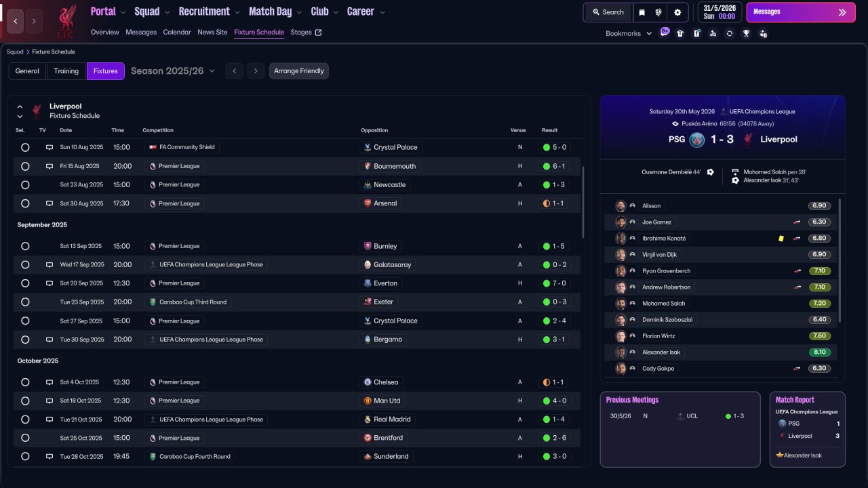Open the trophy shortcut icon
This screenshot has height=488, width=868.
pos(746,33)
